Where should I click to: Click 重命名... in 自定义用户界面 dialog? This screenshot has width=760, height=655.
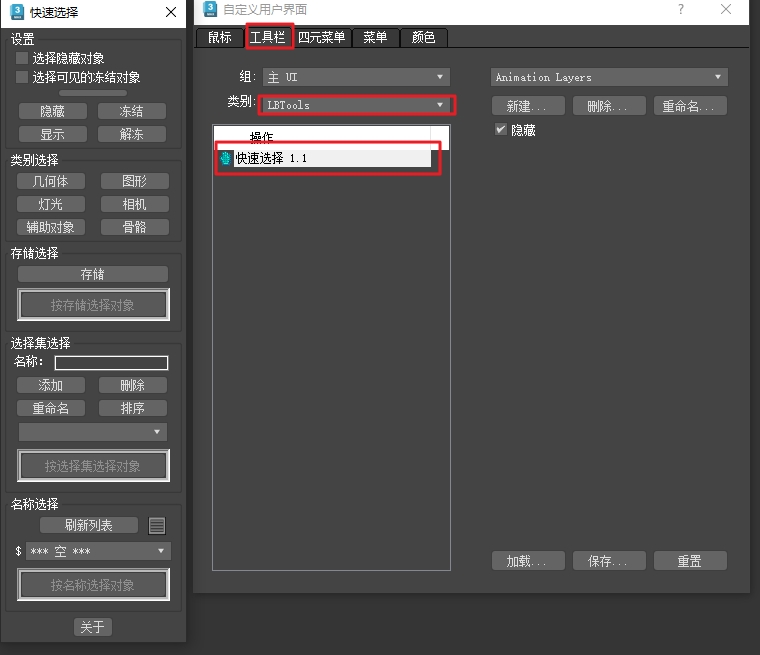pos(690,106)
